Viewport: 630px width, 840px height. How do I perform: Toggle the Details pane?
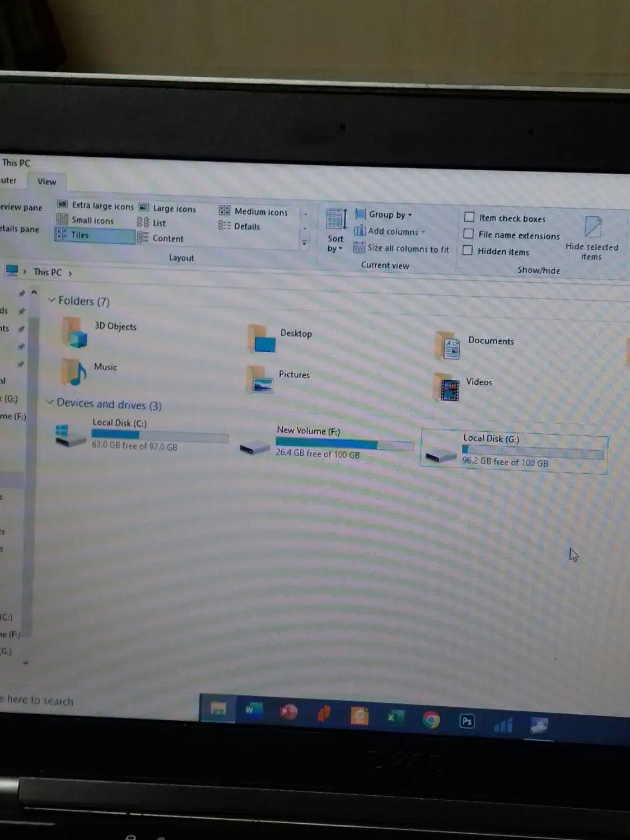point(20,228)
